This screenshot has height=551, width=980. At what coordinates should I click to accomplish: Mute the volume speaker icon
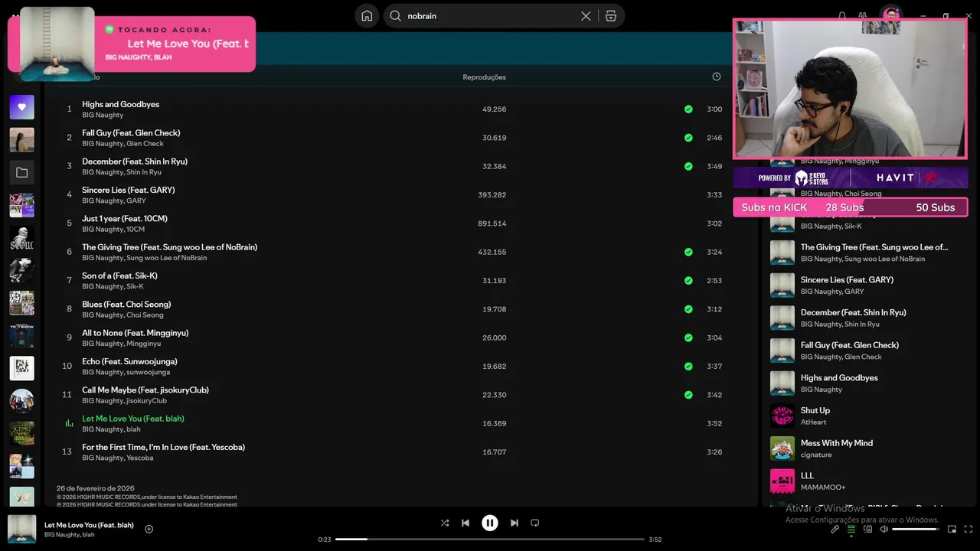pyautogui.click(x=884, y=529)
